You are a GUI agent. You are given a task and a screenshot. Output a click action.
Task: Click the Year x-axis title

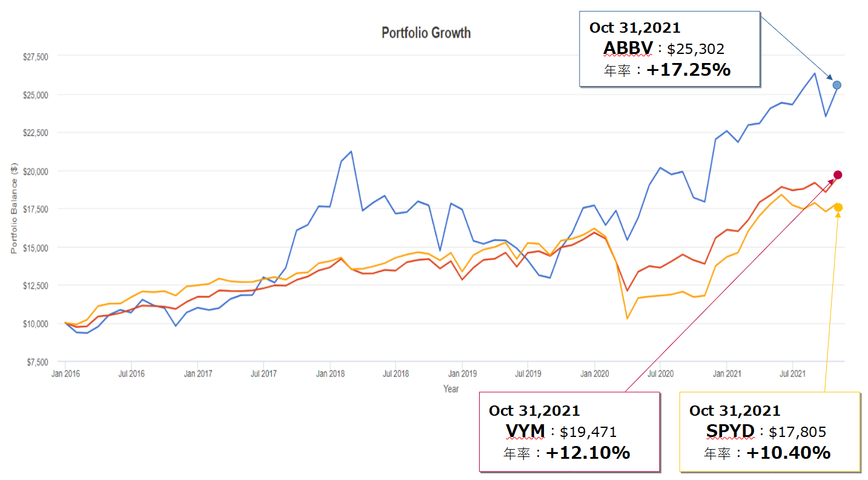click(451, 389)
